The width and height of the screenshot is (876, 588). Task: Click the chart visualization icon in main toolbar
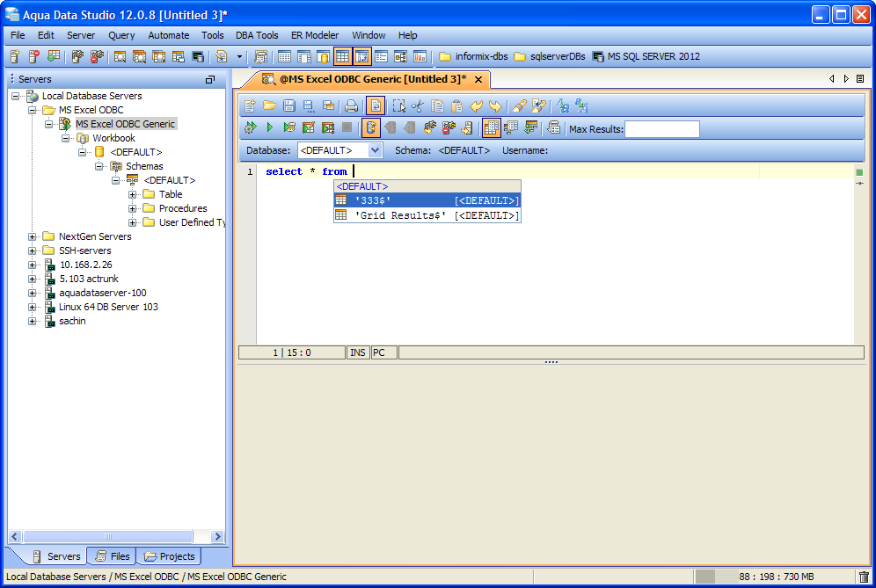[420, 56]
